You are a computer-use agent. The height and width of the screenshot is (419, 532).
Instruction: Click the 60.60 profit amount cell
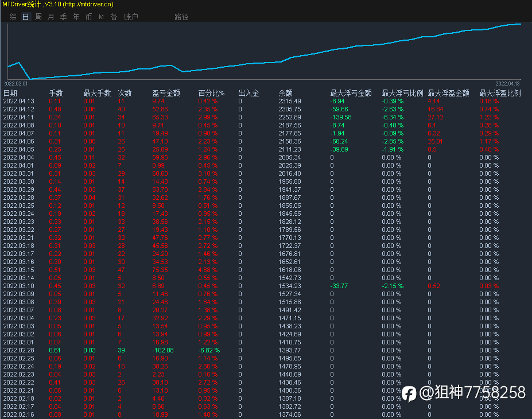pos(160,173)
